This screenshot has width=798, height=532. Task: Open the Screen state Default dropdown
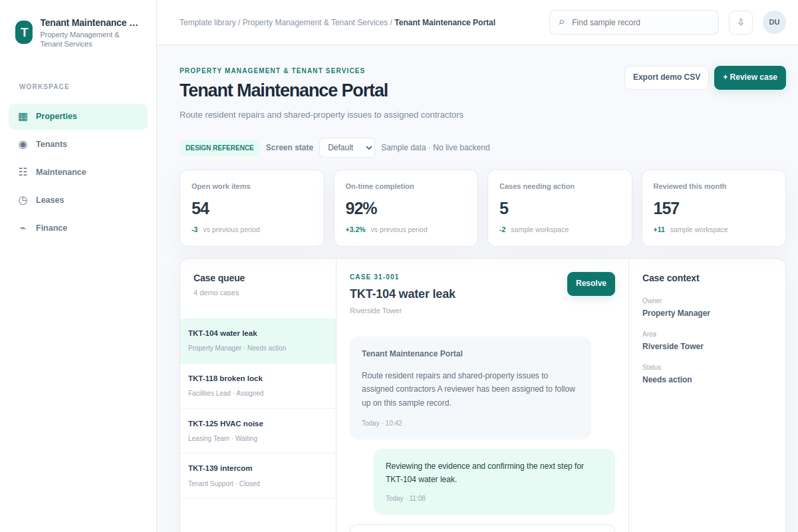pyautogui.click(x=347, y=148)
